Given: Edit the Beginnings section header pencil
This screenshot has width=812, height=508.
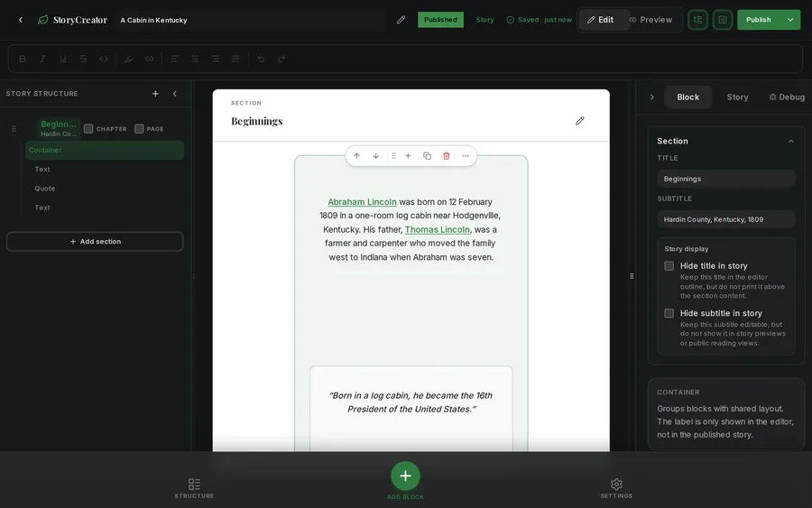Looking at the screenshot, I should coord(580,121).
